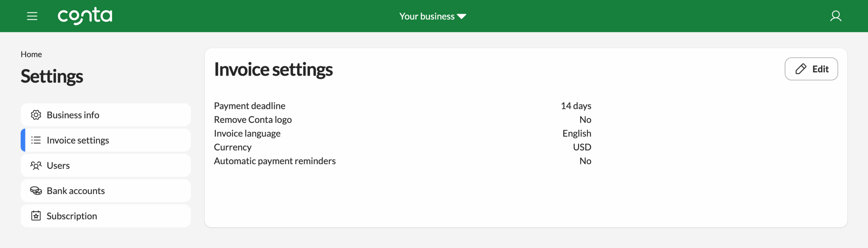The height and width of the screenshot is (248, 868).
Task: Click the arrow beside Your business
Action: point(462,16)
